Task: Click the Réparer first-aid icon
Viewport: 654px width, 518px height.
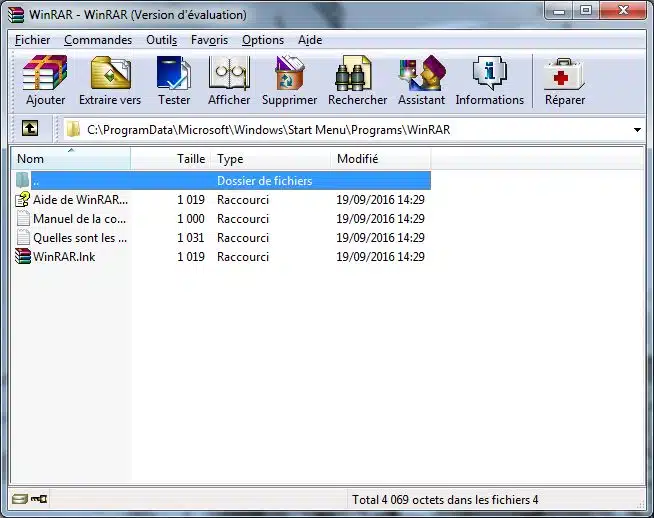Action: tap(565, 74)
